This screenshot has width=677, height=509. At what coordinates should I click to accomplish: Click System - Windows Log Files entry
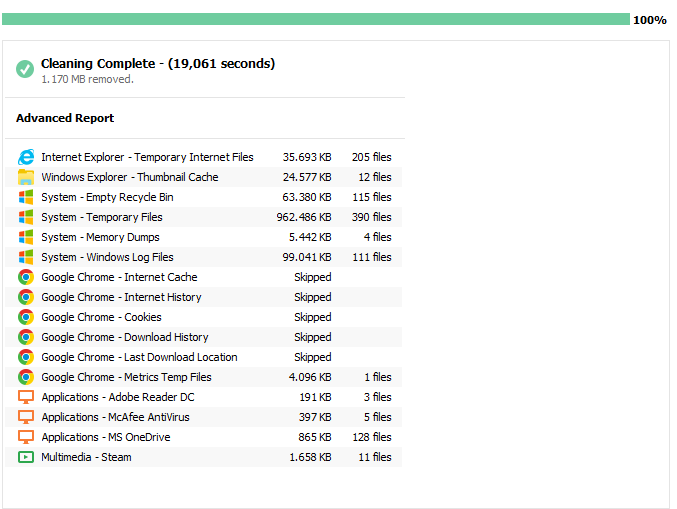click(x=203, y=257)
